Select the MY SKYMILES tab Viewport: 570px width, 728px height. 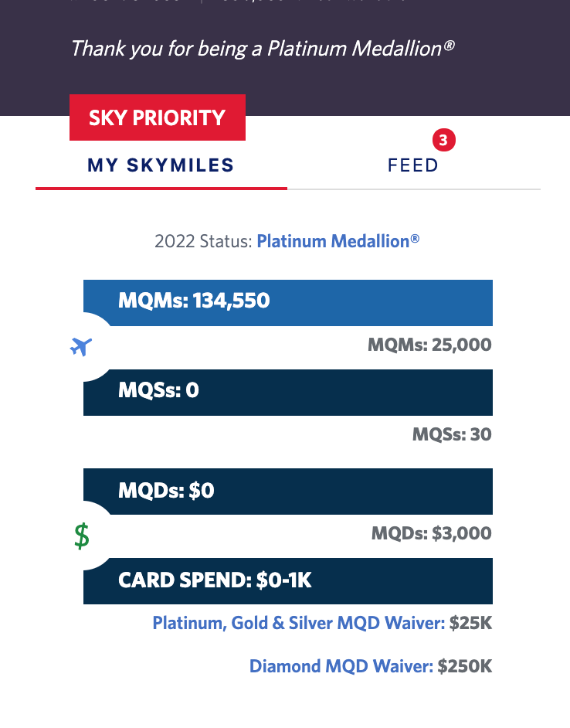(x=161, y=165)
